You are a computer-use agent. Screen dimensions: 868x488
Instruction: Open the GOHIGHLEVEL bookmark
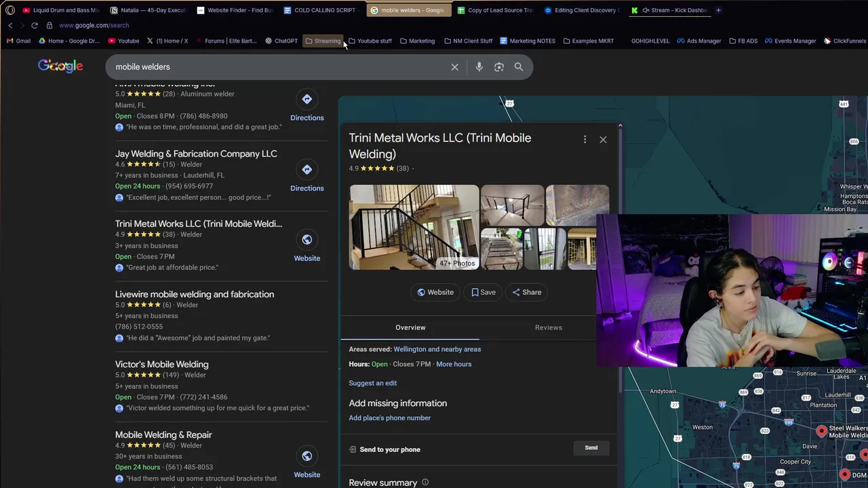pos(650,41)
